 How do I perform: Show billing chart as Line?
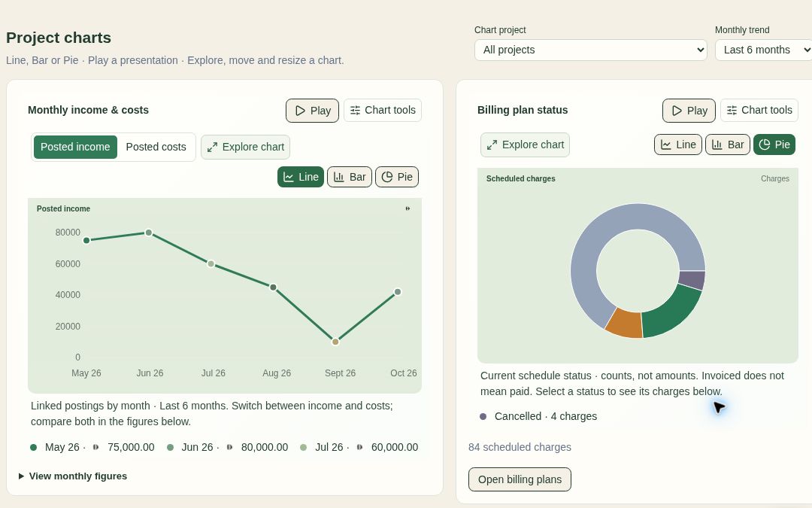tap(678, 144)
